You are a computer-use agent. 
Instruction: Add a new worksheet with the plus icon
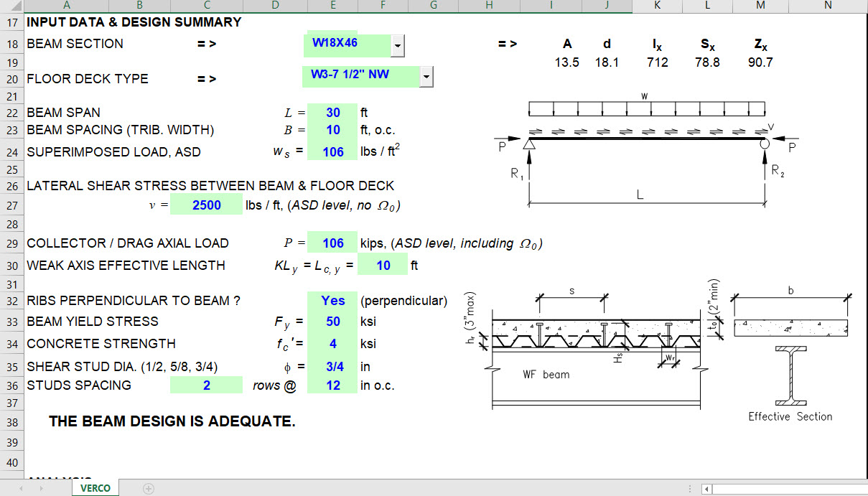click(147, 487)
